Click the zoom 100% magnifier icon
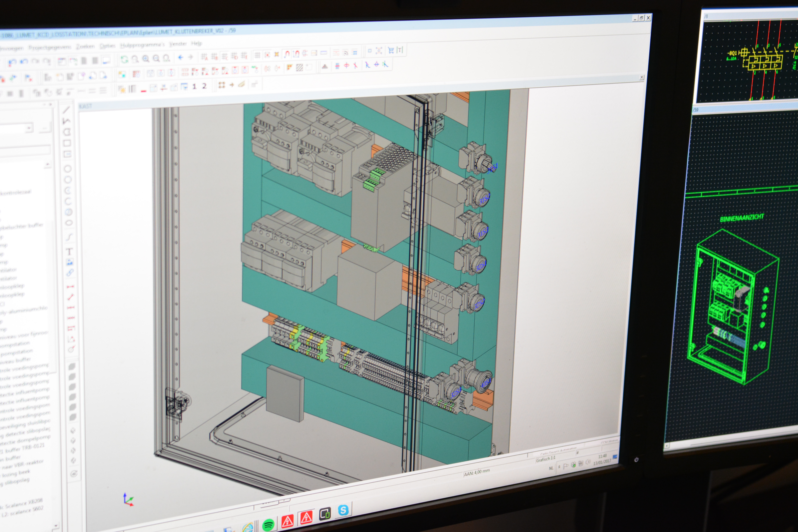The height and width of the screenshot is (532, 798). pyautogui.click(x=166, y=58)
